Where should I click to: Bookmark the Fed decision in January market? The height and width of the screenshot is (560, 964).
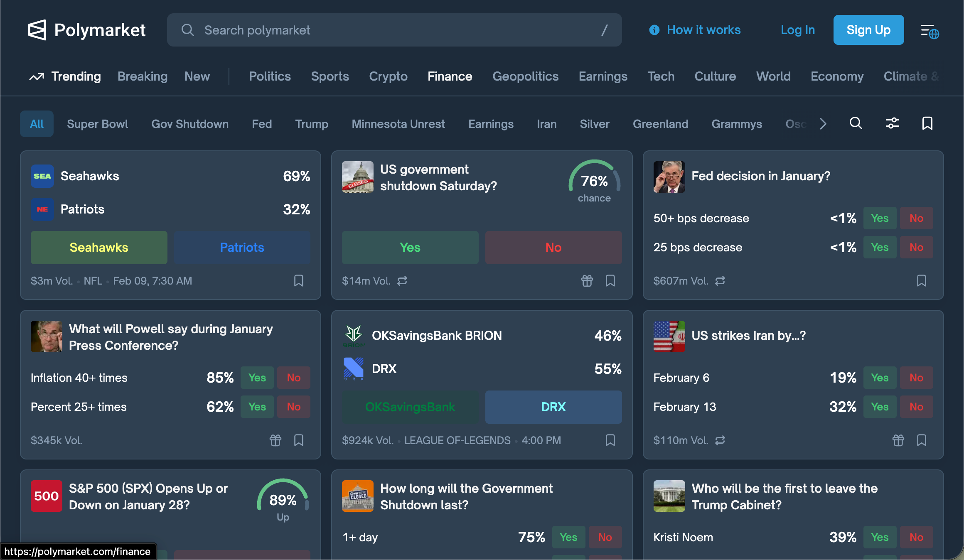921,281
